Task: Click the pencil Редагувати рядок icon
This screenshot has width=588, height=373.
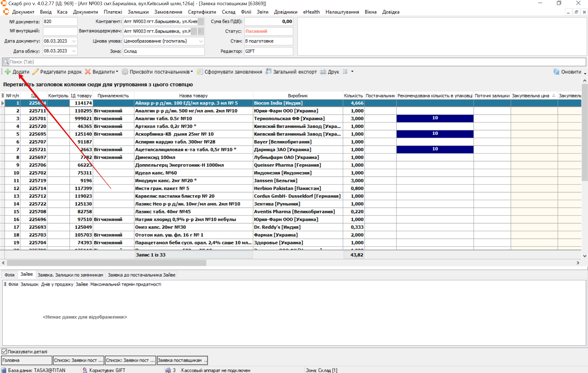Action: 35,72
